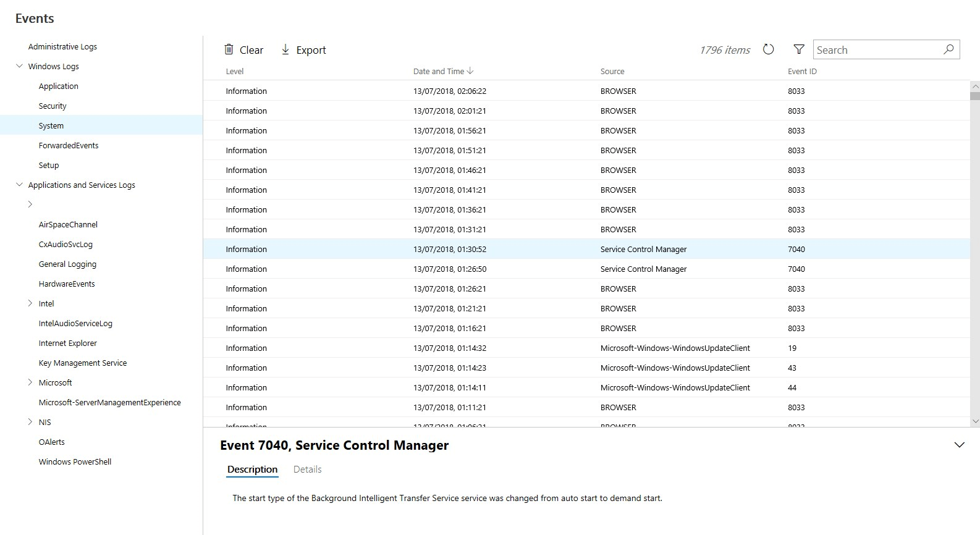Image resolution: width=980 pixels, height=535 pixels.
Task: Collapse the event details pane chevron
Action: pyautogui.click(x=959, y=445)
